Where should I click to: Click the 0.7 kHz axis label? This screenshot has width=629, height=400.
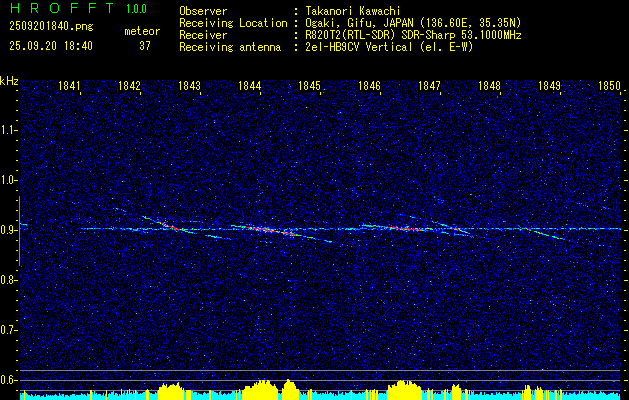click(8, 330)
